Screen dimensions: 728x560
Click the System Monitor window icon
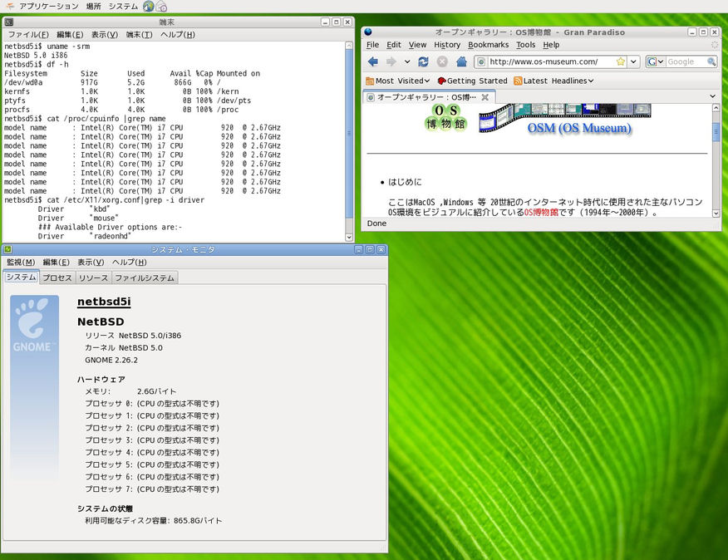pos(7,249)
